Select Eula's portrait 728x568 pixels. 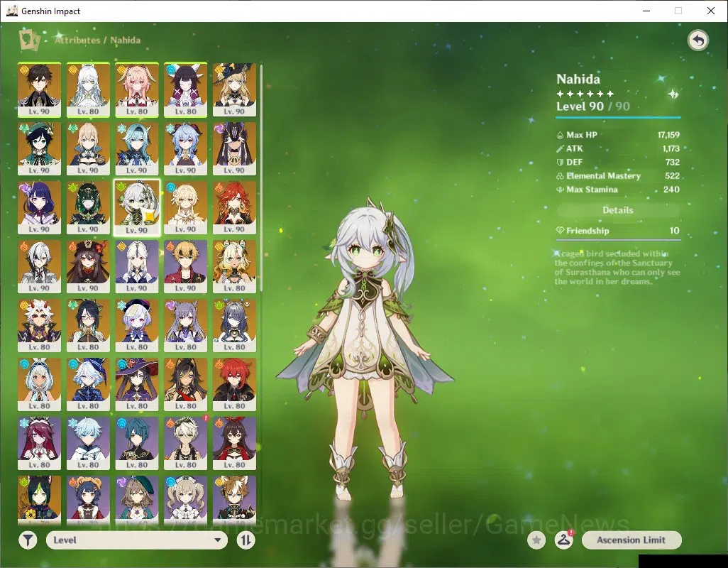pos(137,148)
